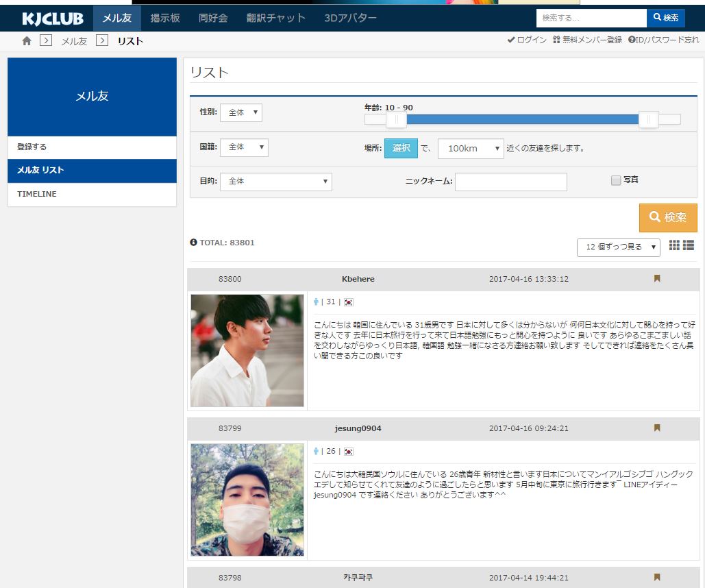This screenshot has height=588, width=705.
Task: Click the South Korea flag on Kbehere's profile
Action: (349, 301)
